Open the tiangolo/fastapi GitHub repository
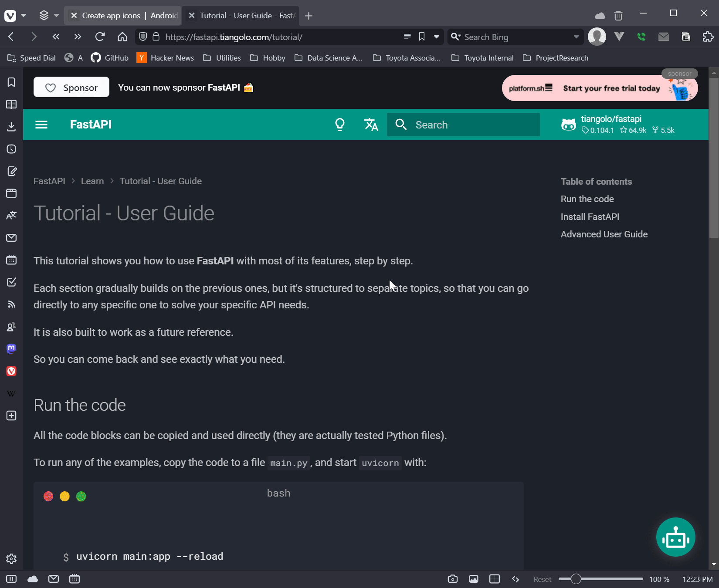719x588 pixels. (618, 125)
